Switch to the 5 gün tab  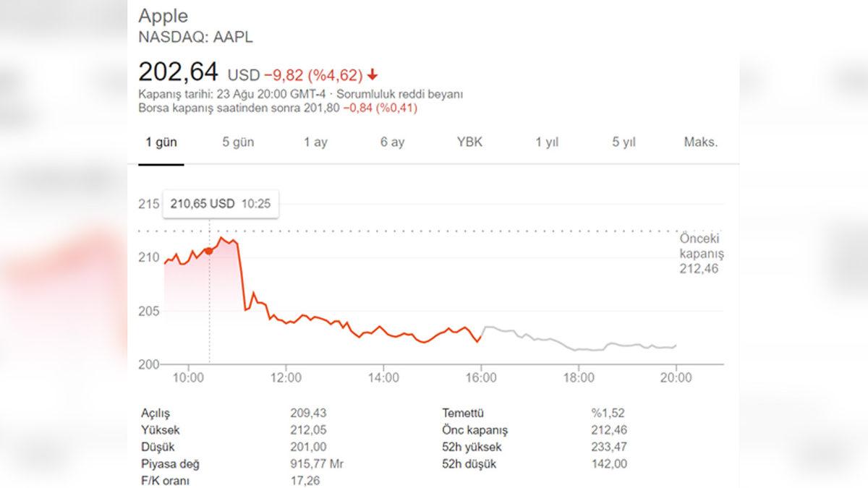tap(238, 142)
